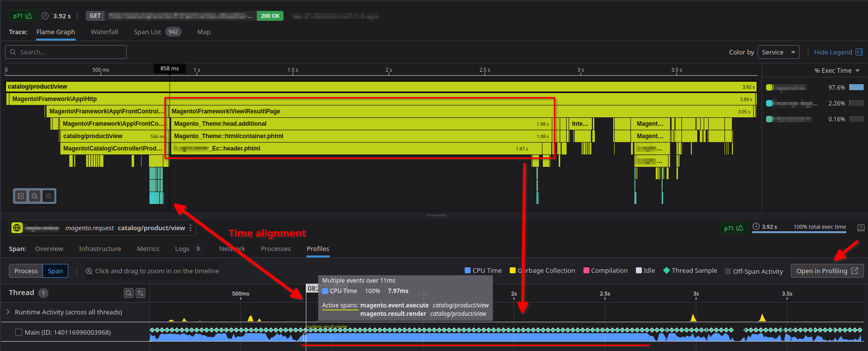Expand the Runtime Activity row

pos(8,312)
